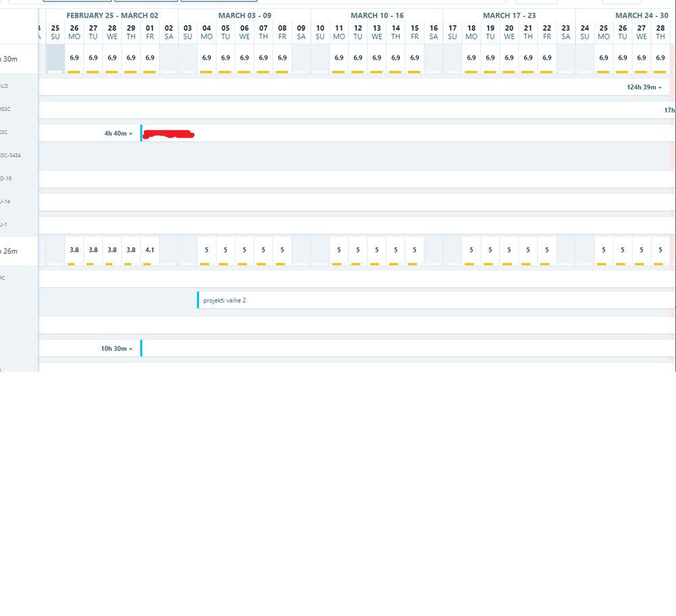Select the SC-3424 row label
676x616 pixels.
tap(10, 155)
